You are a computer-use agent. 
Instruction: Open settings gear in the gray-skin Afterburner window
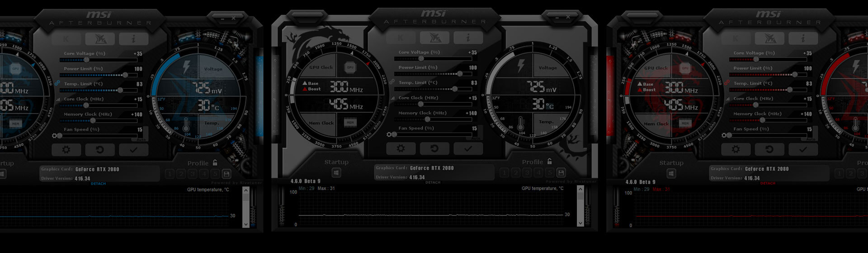tap(401, 148)
